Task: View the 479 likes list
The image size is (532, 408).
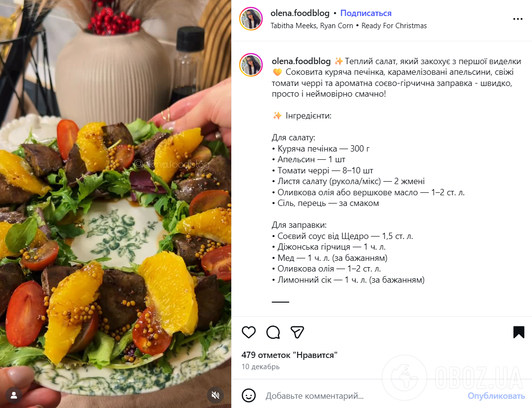Action: (290, 355)
